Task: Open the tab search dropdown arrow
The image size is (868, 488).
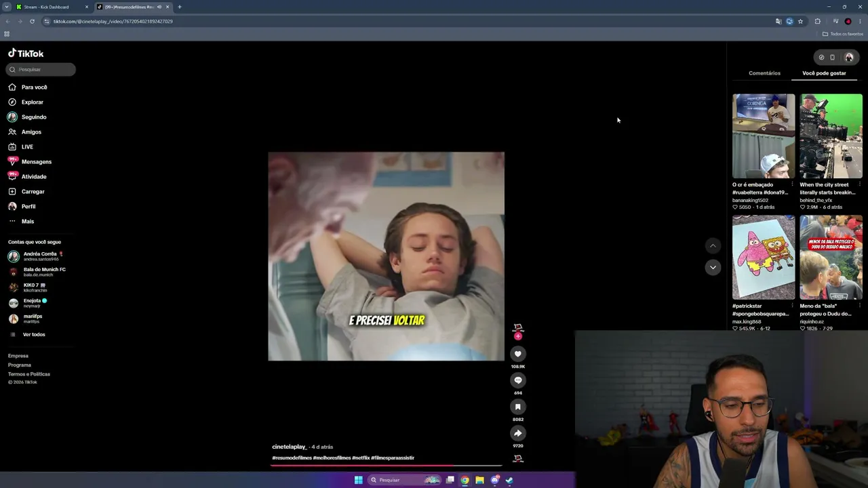Action: click(6, 7)
